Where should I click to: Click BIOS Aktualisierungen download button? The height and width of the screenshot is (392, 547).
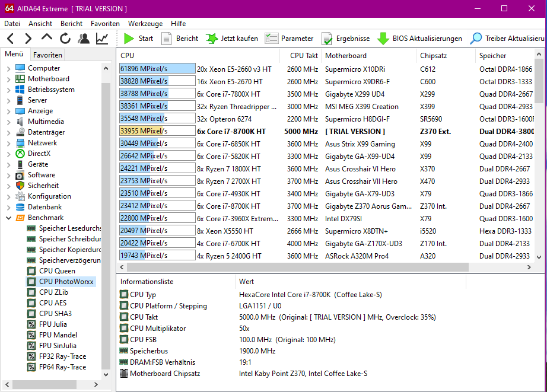[x=419, y=39]
